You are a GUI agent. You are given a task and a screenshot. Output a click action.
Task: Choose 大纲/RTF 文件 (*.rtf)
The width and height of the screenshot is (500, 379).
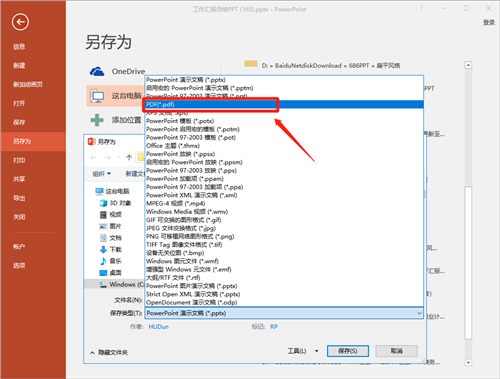[284, 278]
